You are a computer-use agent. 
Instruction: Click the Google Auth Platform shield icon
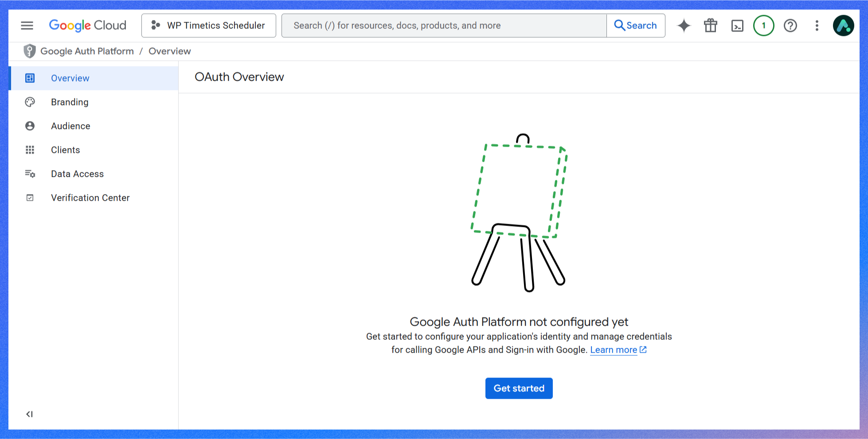30,51
